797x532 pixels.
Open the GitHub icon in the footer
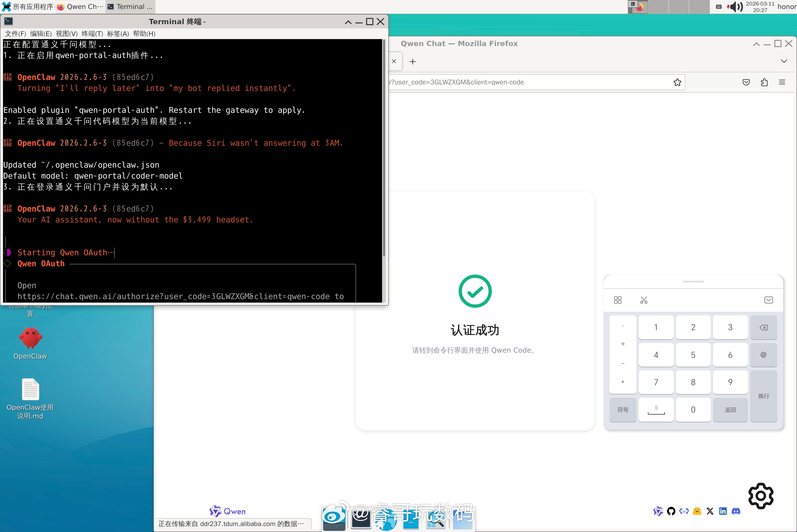tap(671, 511)
